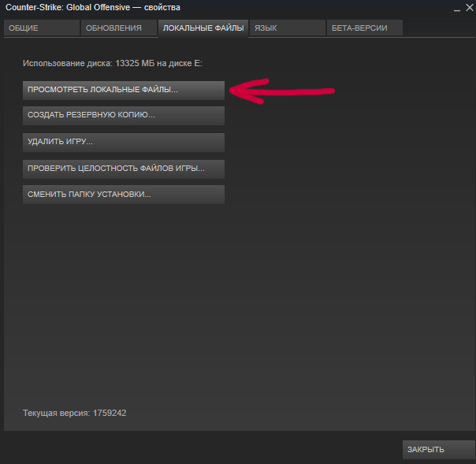Click the disk usage text 13325 МБ
476x464 pixels.
(135, 63)
